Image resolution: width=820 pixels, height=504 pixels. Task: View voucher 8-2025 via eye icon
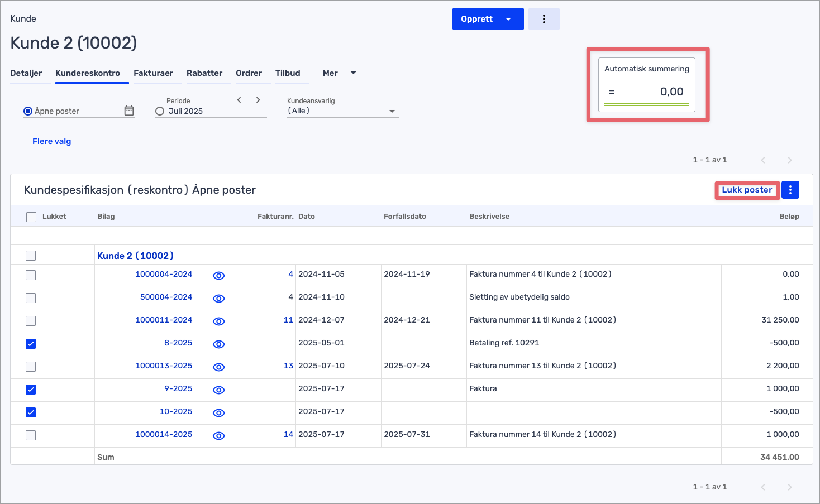(218, 344)
